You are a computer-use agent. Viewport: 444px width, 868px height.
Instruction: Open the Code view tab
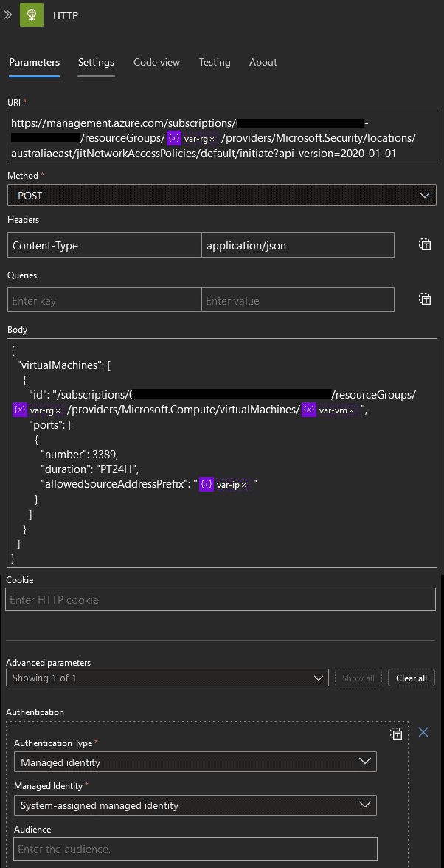156,62
